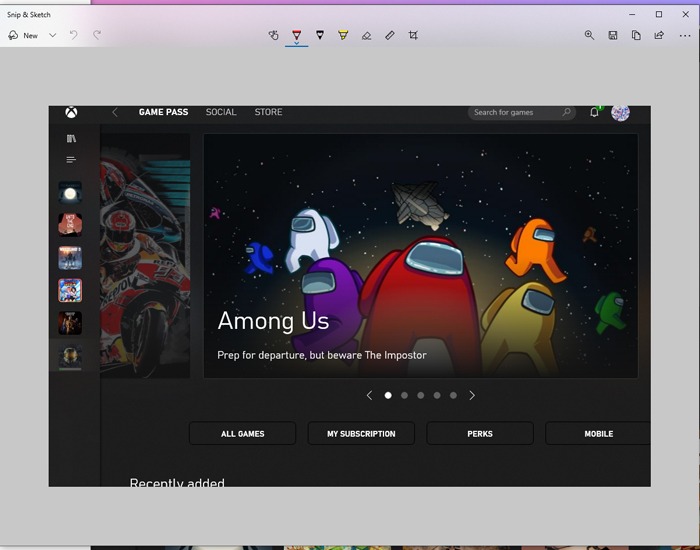Select the yellow highlighter tool
The image size is (700, 550).
[343, 35]
